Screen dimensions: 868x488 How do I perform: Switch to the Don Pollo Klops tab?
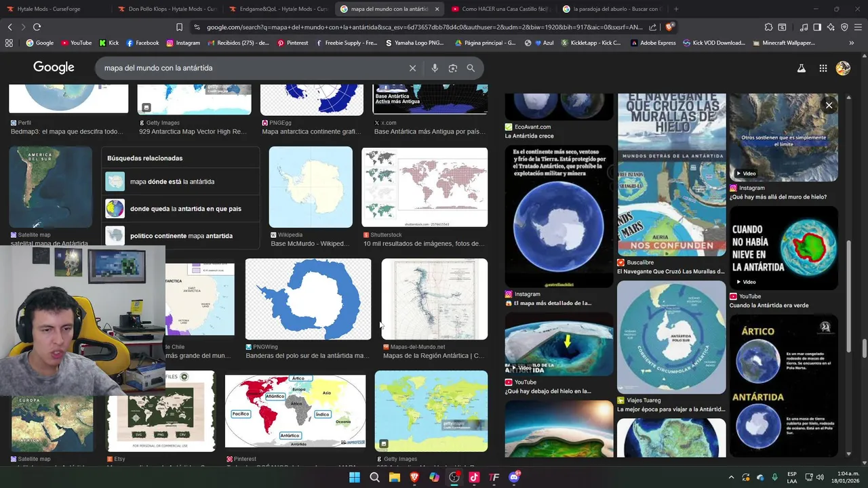(x=166, y=9)
